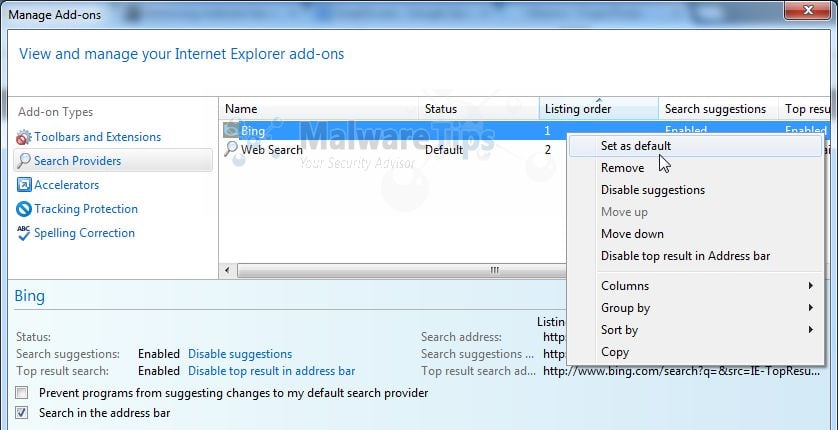This screenshot has height=430, width=838.
Task: Select Search Providers add-on type
Action: click(77, 161)
